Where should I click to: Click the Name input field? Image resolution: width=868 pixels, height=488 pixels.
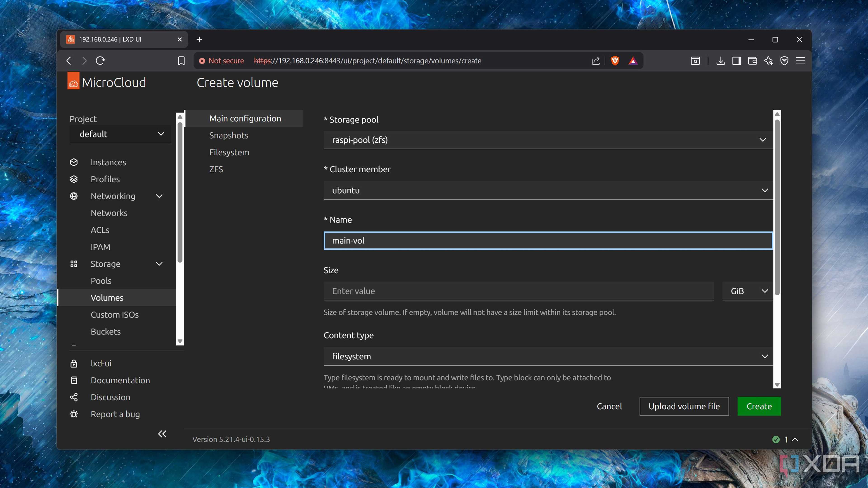coord(548,240)
